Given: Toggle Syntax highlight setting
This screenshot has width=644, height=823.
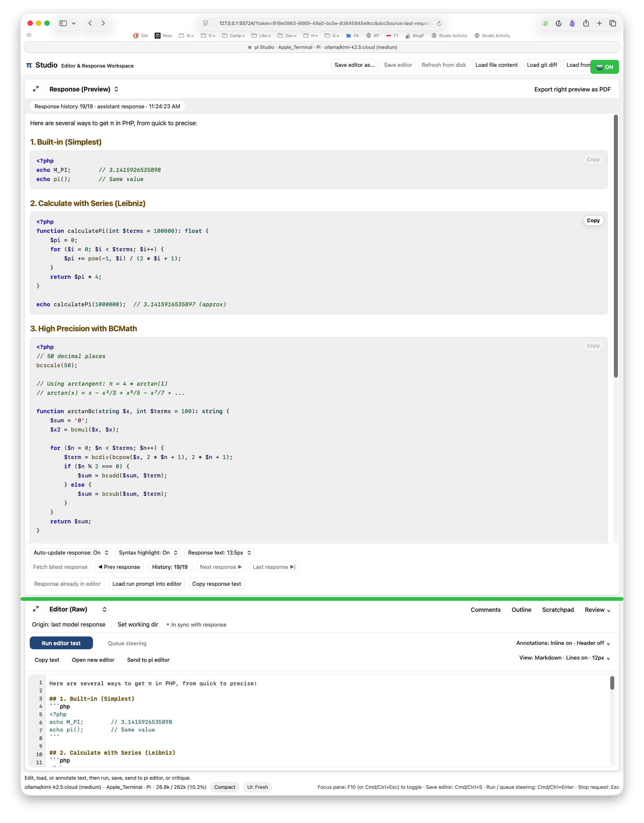Looking at the screenshot, I should 148,552.
